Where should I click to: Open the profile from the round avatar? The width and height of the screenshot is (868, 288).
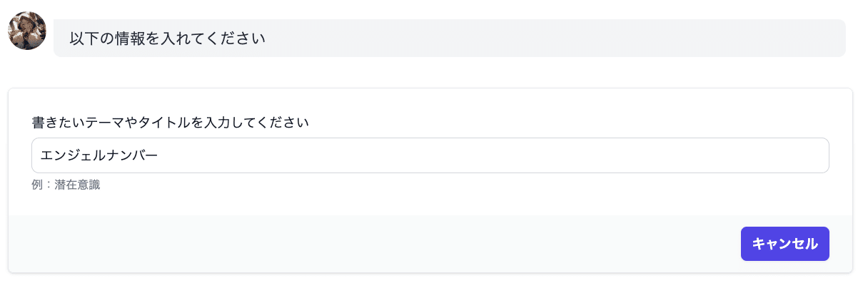tap(27, 31)
